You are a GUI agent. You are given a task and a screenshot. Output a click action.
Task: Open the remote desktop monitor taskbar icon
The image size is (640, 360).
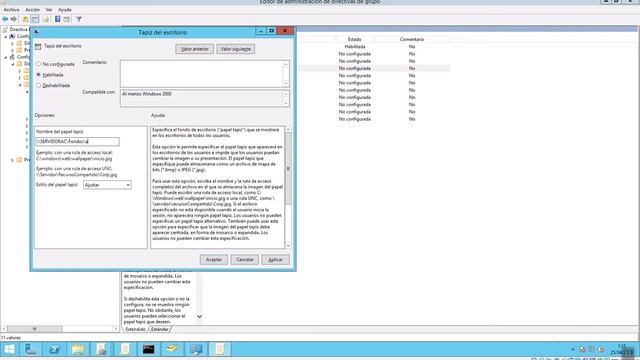196,349
